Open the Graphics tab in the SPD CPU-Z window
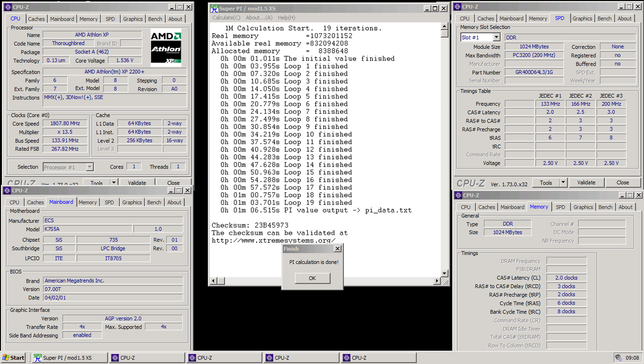Viewport: 644px width, 364px height. pyautogui.click(x=582, y=19)
